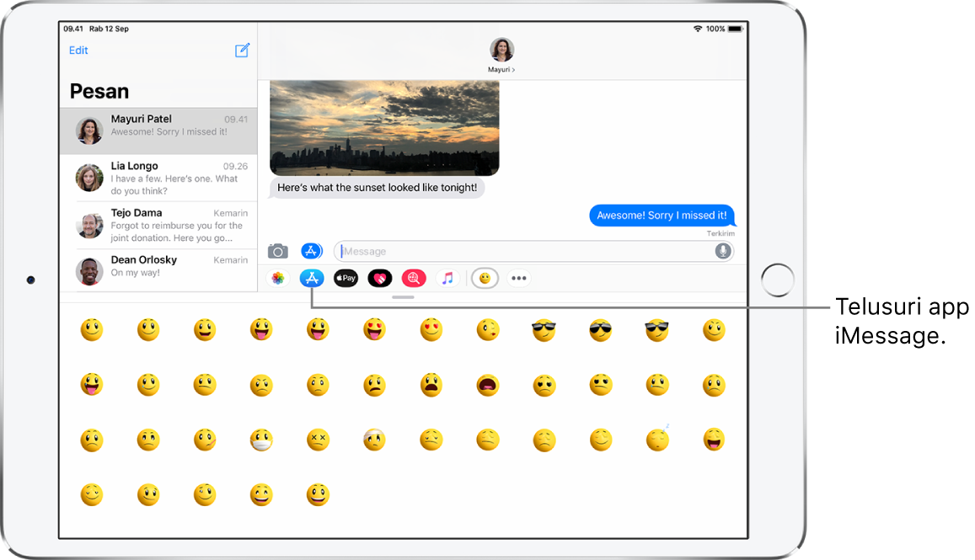Tap the "Terkirim" delivery status text
This screenshot has height=560, width=975.
pos(720,234)
